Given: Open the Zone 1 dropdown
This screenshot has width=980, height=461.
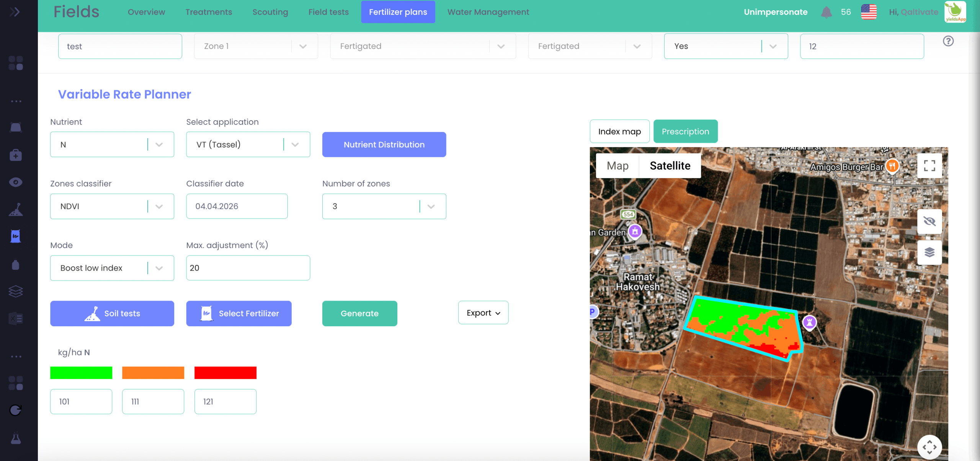Looking at the screenshot, I should tap(256, 46).
